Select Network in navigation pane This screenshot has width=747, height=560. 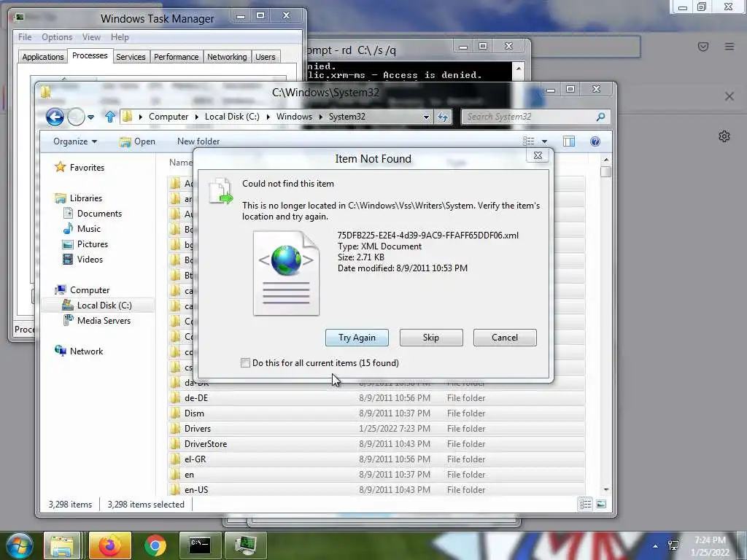click(x=86, y=351)
